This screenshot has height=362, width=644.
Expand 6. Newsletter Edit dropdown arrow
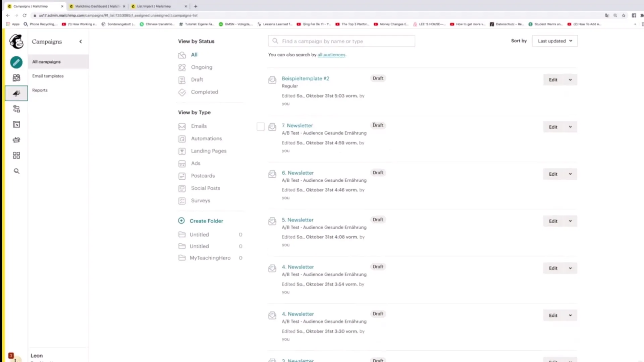tap(570, 174)
